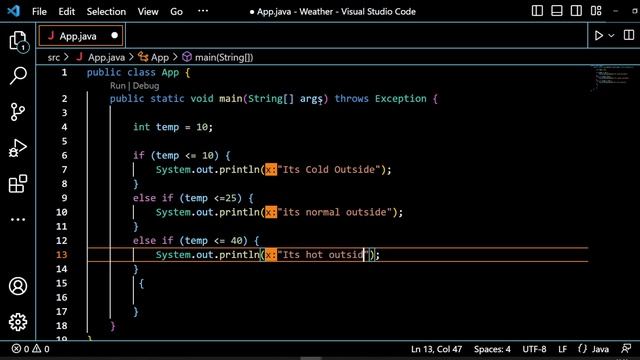This screenshot has height=360, width=640.
Task: Change end of line sequence LF
Action: (x=562, y=349)
